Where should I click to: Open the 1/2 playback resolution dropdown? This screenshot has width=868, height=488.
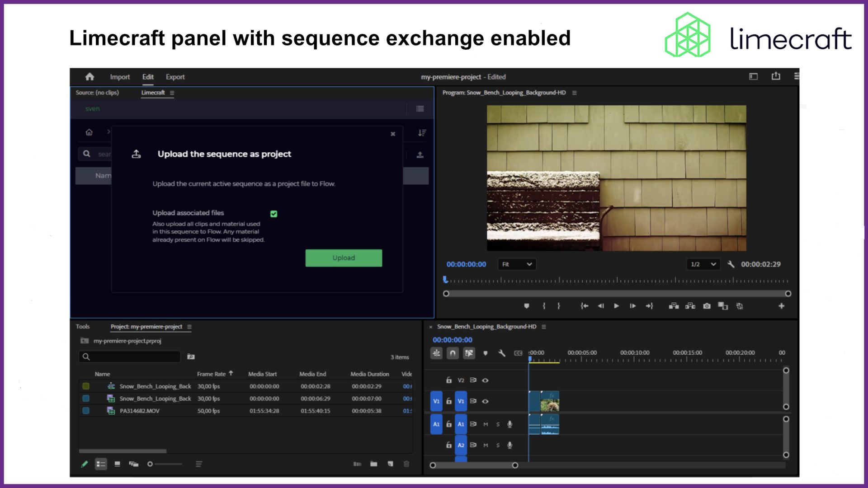[x=703, y=264]
